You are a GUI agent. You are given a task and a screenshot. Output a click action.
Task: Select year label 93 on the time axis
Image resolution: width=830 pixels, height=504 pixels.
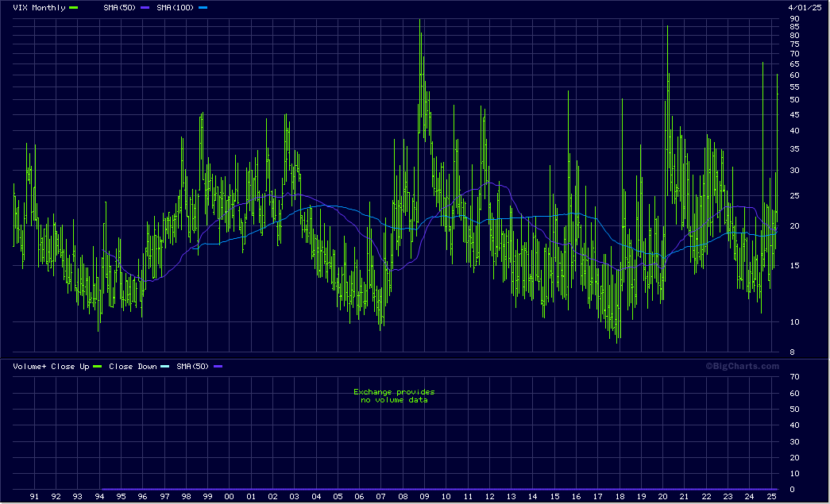click(78, 496)
